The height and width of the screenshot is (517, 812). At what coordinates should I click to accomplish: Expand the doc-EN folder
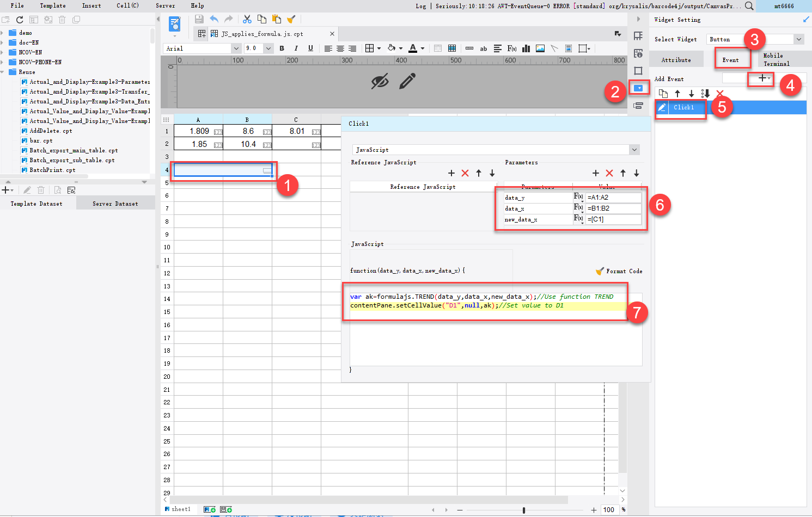tap(3, 42)
